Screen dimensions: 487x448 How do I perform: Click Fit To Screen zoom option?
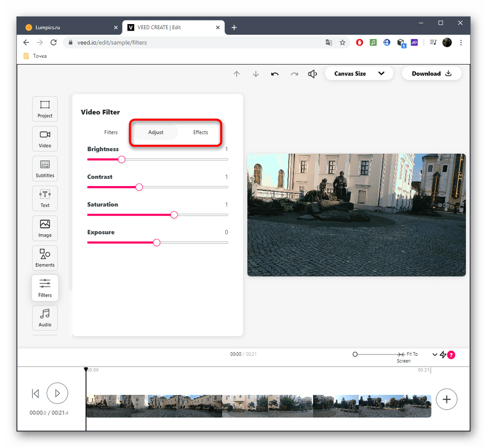(x=407, y=357)
